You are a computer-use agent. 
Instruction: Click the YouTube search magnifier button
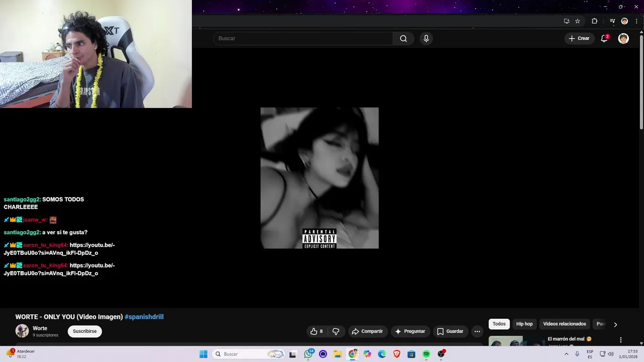point(403,38)
